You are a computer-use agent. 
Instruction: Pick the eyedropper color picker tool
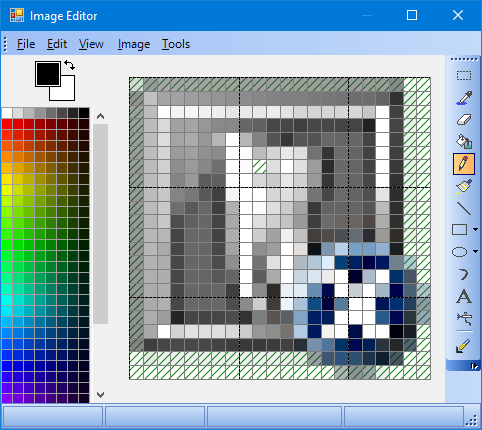pyautogui.click(x=464, y=98)
